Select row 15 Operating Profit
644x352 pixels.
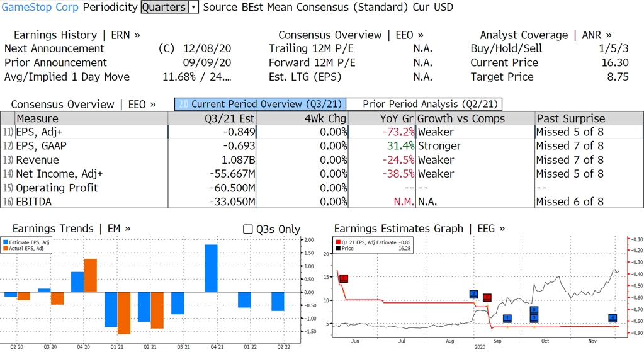[x=322, y=188]
